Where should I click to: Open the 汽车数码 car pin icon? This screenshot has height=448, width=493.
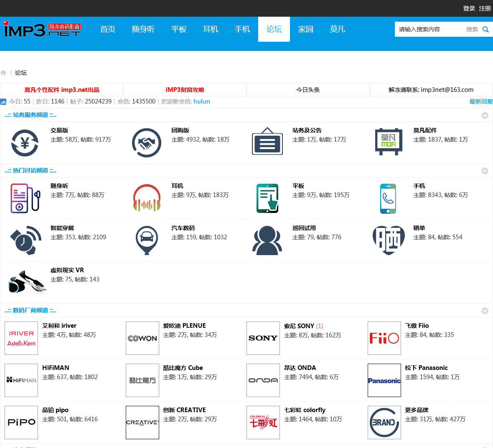pyautogui.click(x=147, y=240)
